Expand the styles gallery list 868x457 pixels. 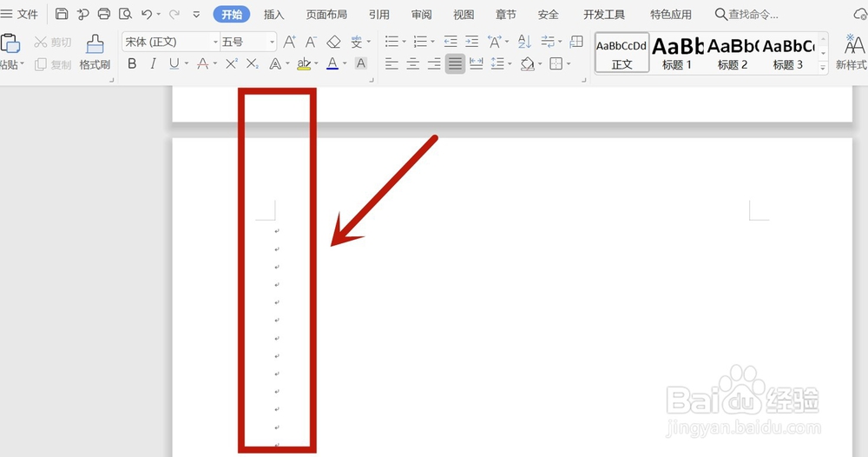(823, 67)
